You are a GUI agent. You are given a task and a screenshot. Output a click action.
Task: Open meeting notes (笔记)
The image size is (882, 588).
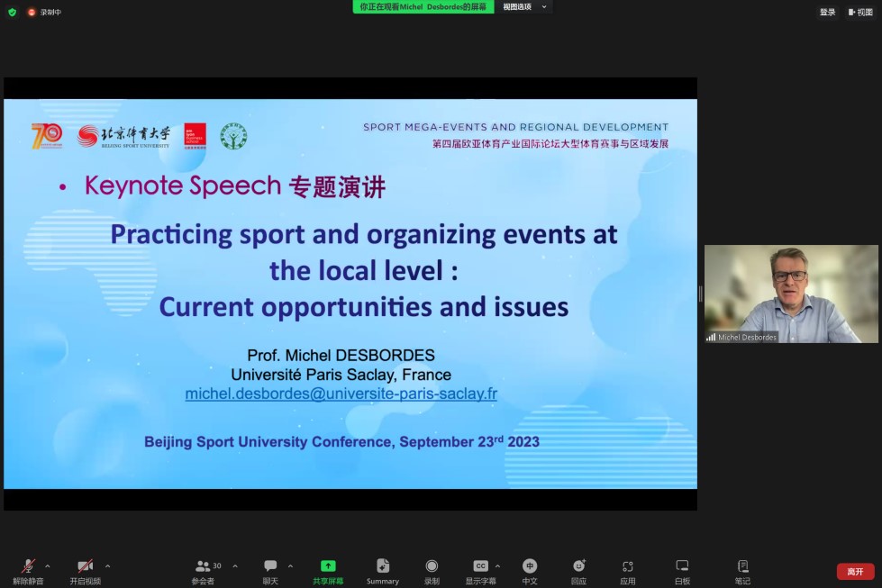[x=742, y=566]
